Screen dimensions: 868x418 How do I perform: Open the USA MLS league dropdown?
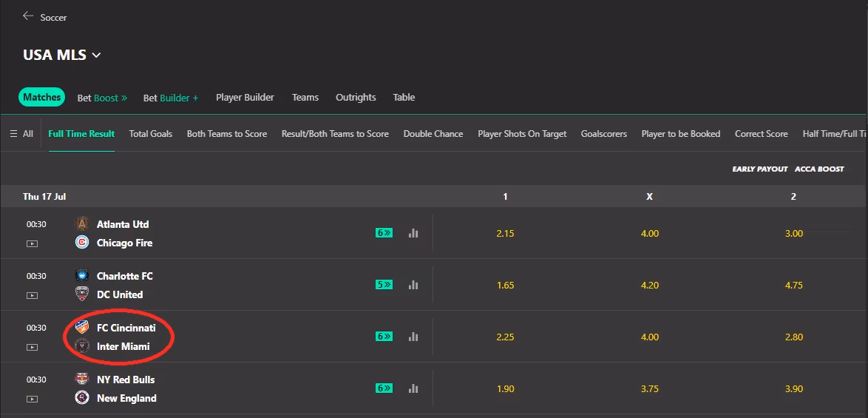(x=62, y=55)
